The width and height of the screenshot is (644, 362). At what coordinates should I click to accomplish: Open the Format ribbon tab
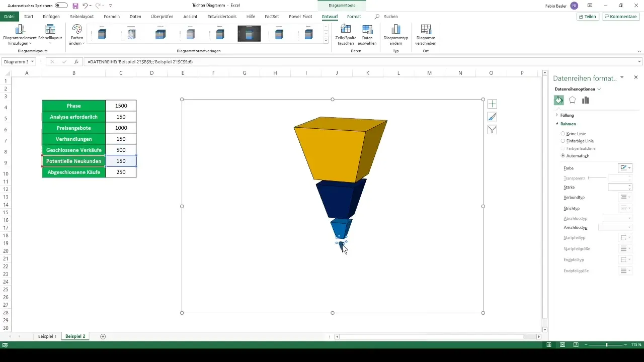(x=354, y=17)
